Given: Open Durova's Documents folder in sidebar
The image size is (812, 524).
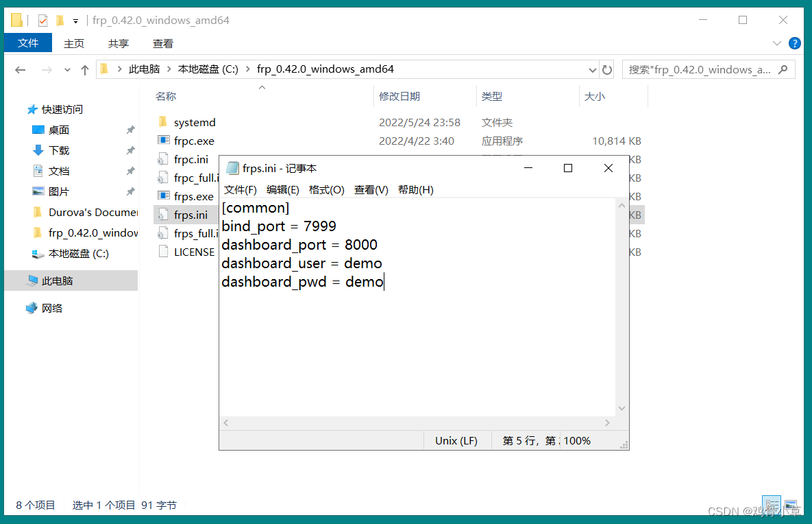Looking at the screenshot, I should pyautogui.click(x=86, y=213).
